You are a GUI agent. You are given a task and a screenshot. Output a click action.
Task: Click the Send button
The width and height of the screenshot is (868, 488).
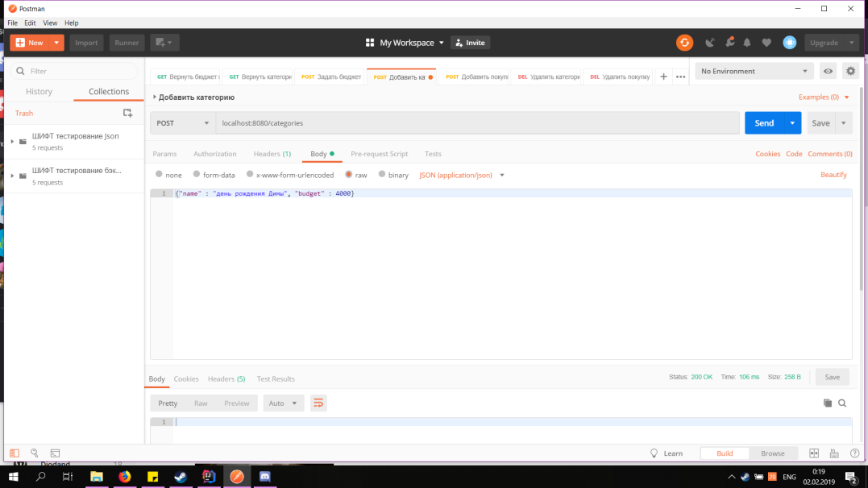coord(764,123)
